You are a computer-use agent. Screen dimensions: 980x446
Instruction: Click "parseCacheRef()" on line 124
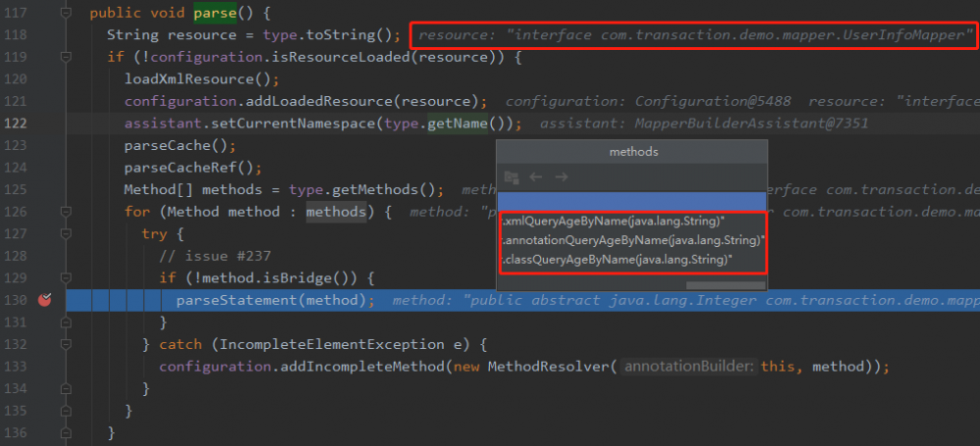coord(189,168)
